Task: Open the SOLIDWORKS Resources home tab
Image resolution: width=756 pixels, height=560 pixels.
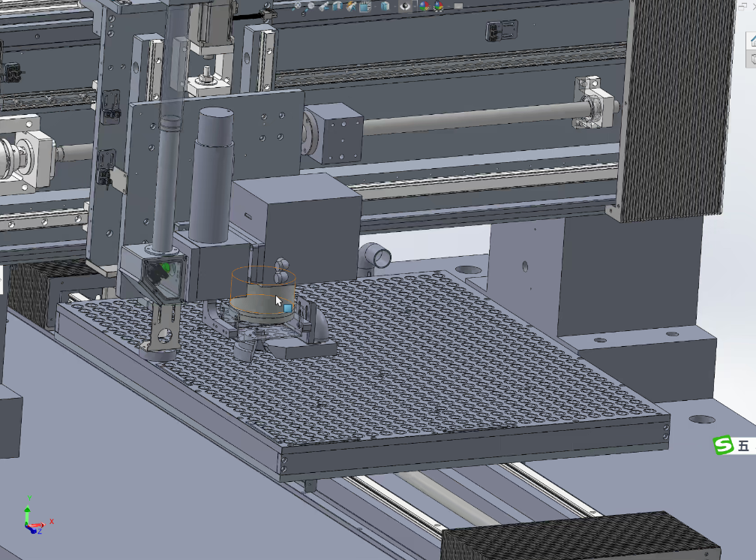Action: tap(752, 41)
